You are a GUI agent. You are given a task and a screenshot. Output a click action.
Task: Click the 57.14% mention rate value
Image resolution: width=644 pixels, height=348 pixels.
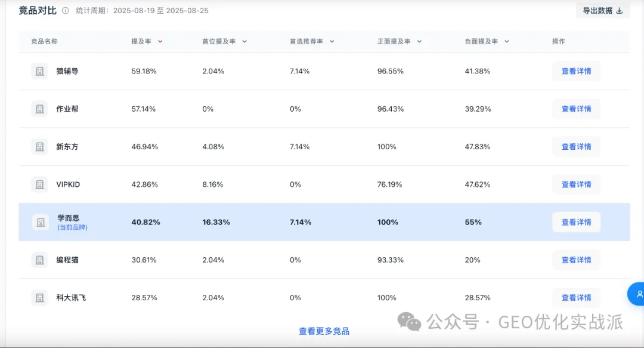[144, 109]
